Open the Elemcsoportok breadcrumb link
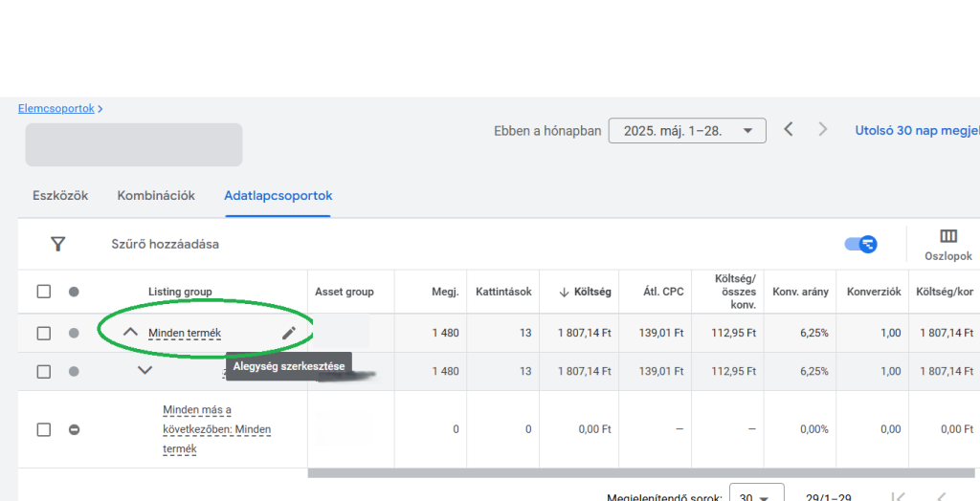This screenshot has width=980, height=501. tap(56, 109)
